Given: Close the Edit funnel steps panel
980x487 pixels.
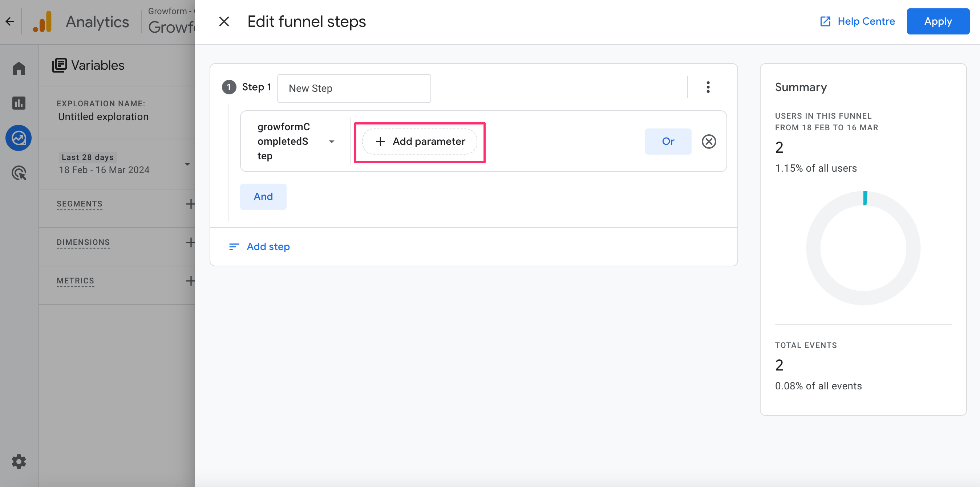Looking at the screenshot, I should pos(224,22).
